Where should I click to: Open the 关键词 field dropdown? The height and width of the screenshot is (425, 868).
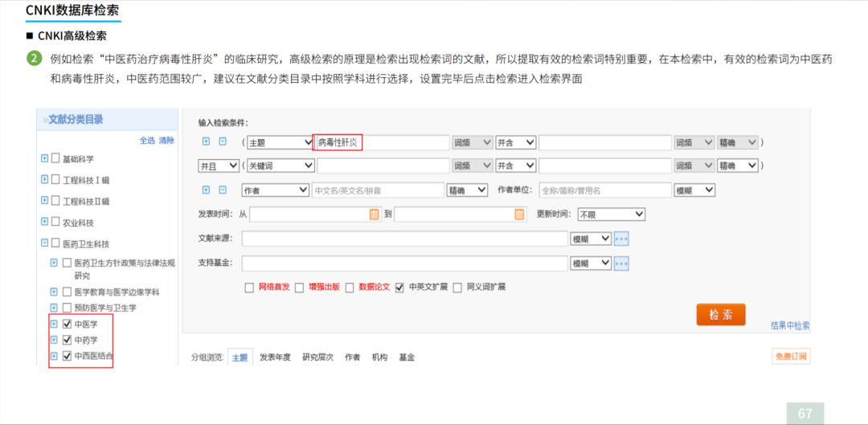tap(280, 165)
